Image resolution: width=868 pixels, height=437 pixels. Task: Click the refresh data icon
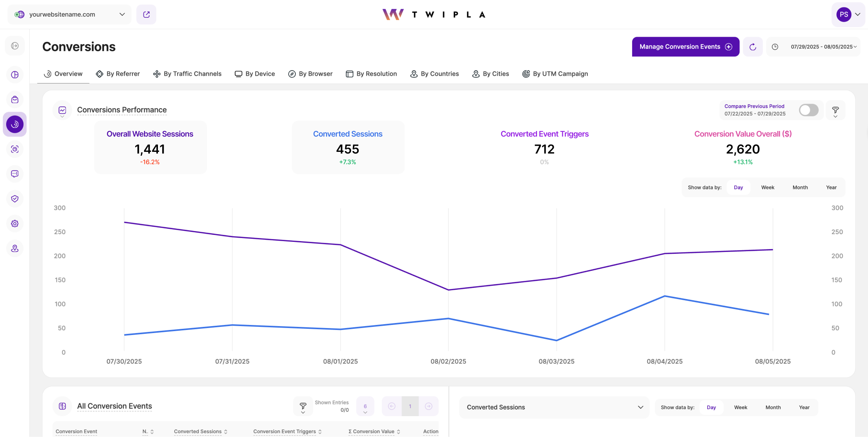click(x=753, y=47)
